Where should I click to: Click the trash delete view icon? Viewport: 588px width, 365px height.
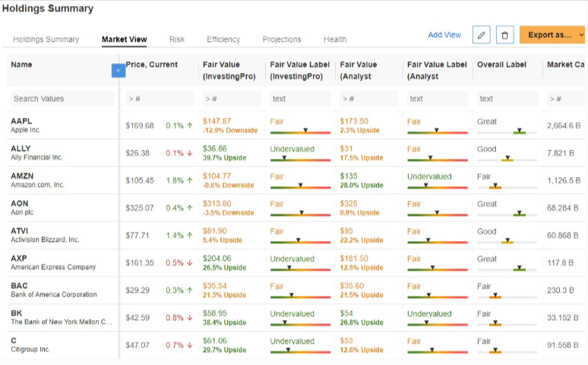(x=504, y=35)
